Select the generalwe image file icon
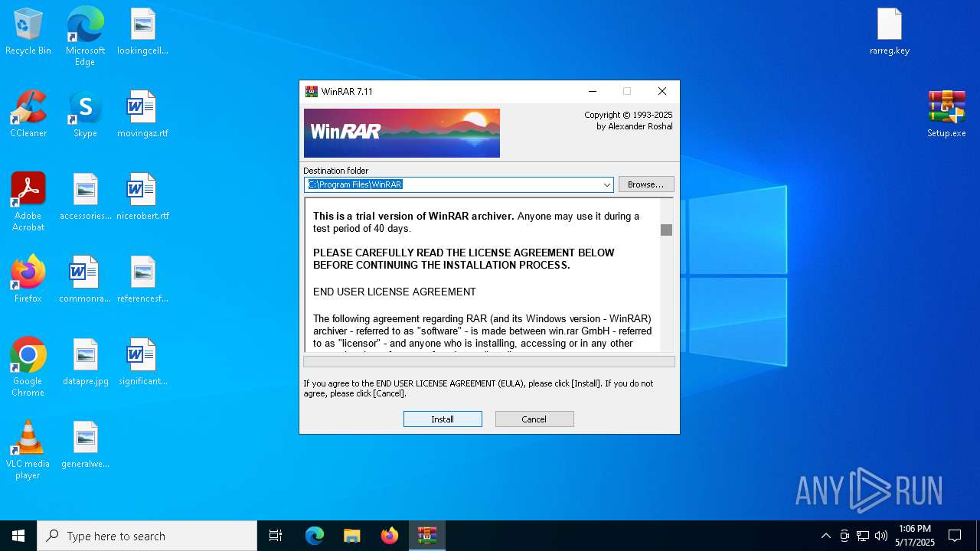980x551 pixels. 85,445
